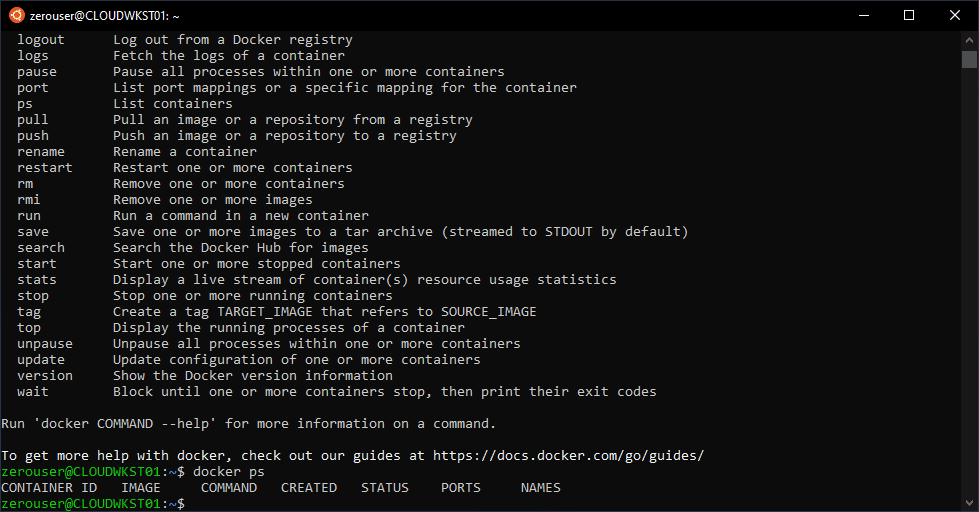Screen dimensions: 979x512
Task: Click the 'wait' command name
Action: coord(32,392)
